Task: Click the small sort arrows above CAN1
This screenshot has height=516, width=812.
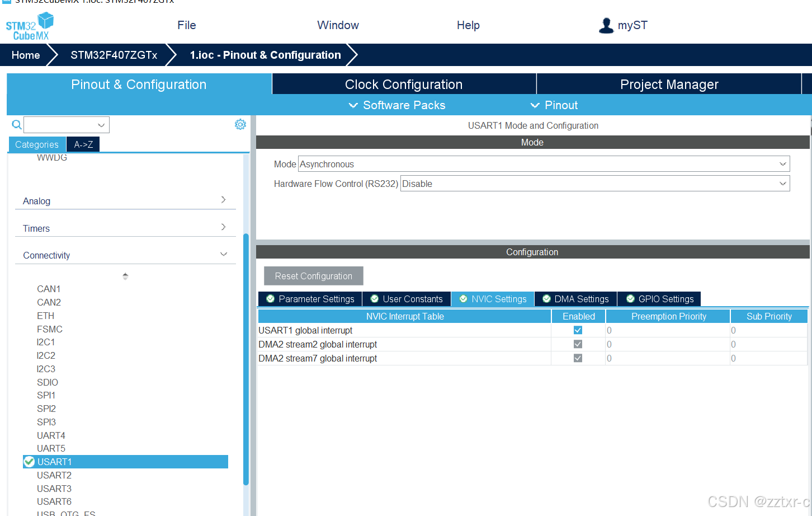Action: tap(125, 276)
